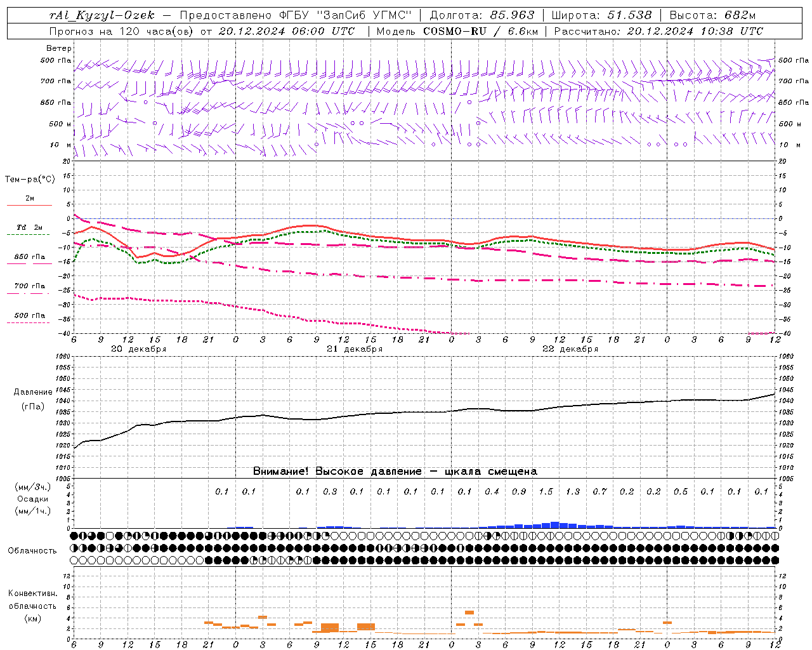This screenshot has width=812, height=650.
Task: Click the 0.7 precipitation amount value
Action: [599, 491]
